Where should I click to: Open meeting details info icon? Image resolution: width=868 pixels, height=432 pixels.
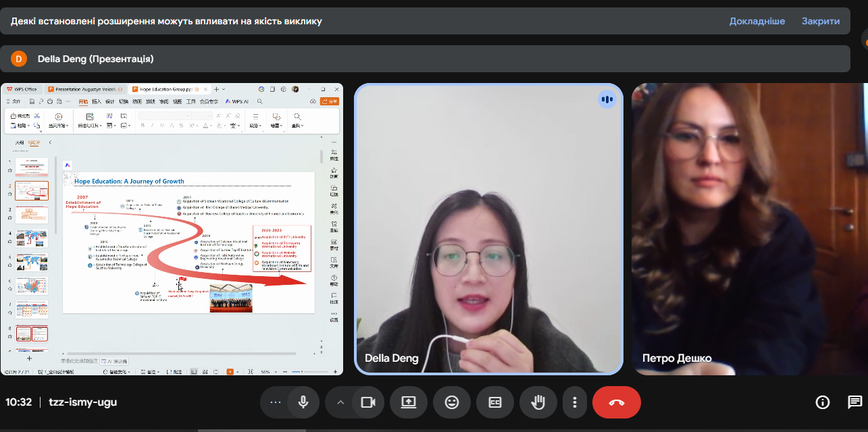[x=823, y=402]
